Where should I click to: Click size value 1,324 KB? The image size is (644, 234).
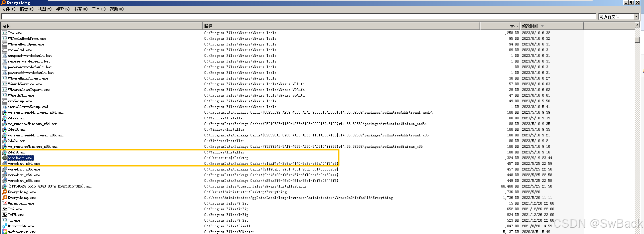(x=511, y=158)
